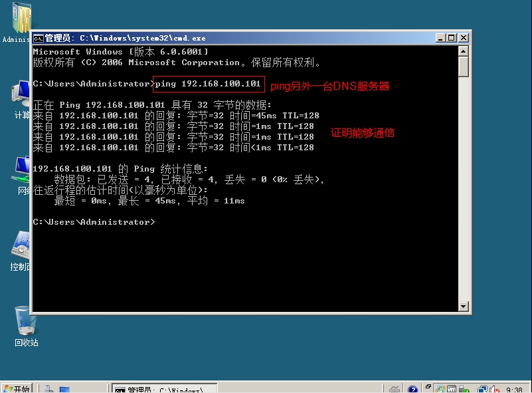Click the 'ping 192.168.100.101' command text

[208, 84]
